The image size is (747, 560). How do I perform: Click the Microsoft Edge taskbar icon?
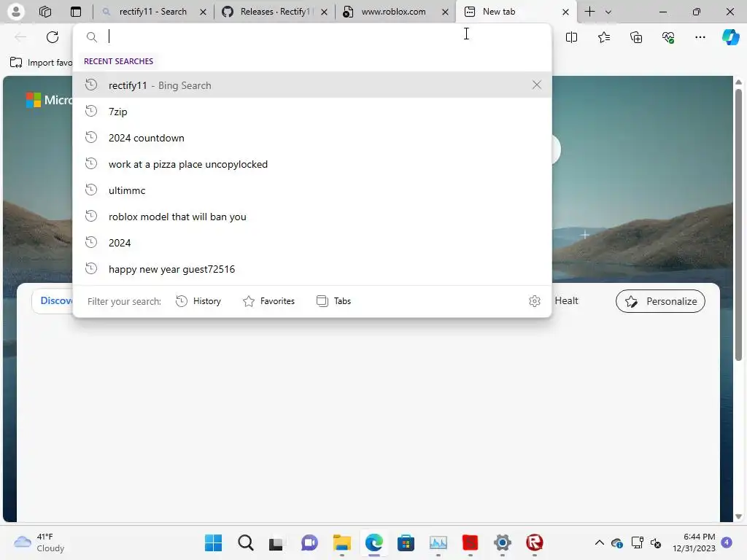[374, 542]
